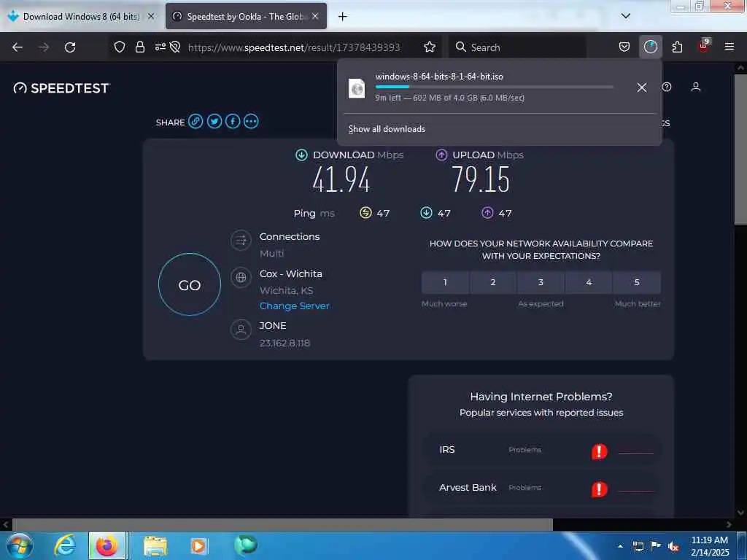Screen dimensions: 747x560
Task: Open the site permissions icon in address bar
Action: click(160, 47)
